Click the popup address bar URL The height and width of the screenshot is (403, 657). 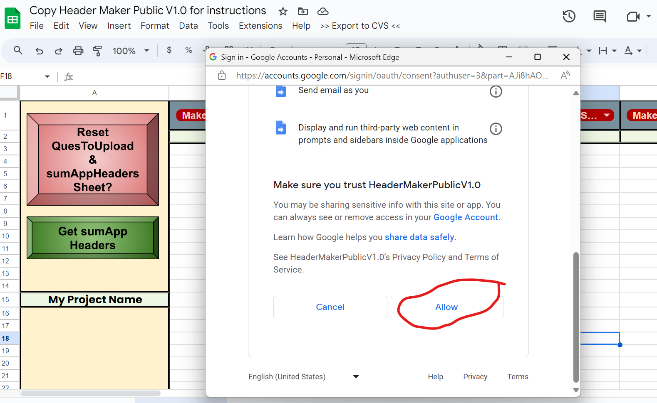[392, 75]
